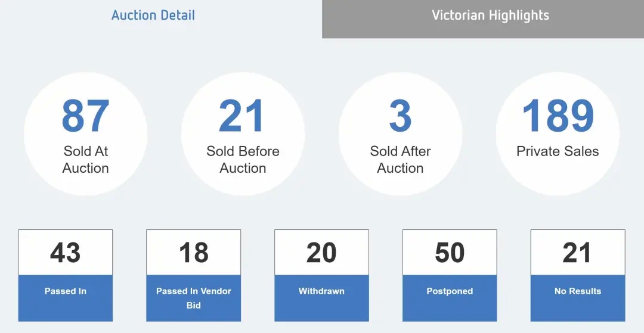The height and width of the screenshot is (333, 644).
Task: Click the Passed In blue label
Action: 66,298
